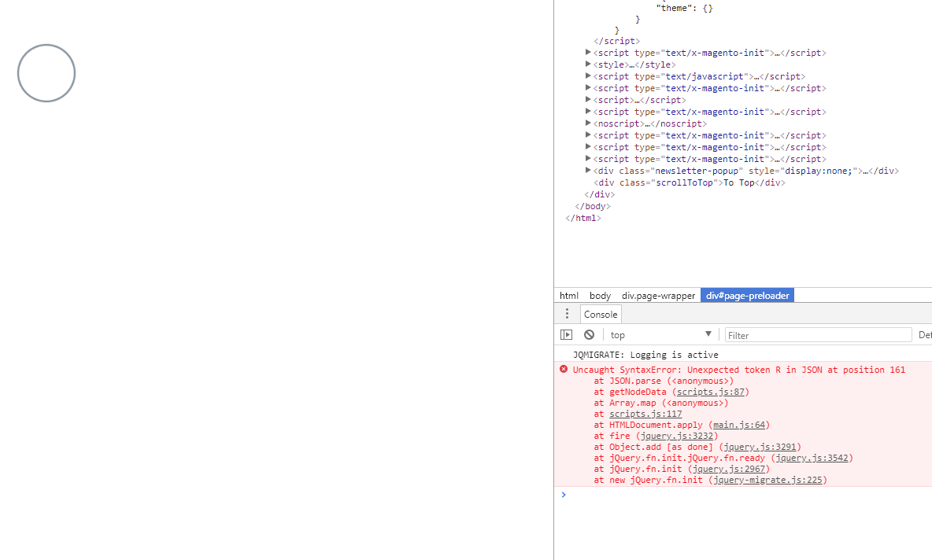Expand the newsletter-popup div
Image resolution: width=932 pixels, height=560 pixels.
[588, 171]
